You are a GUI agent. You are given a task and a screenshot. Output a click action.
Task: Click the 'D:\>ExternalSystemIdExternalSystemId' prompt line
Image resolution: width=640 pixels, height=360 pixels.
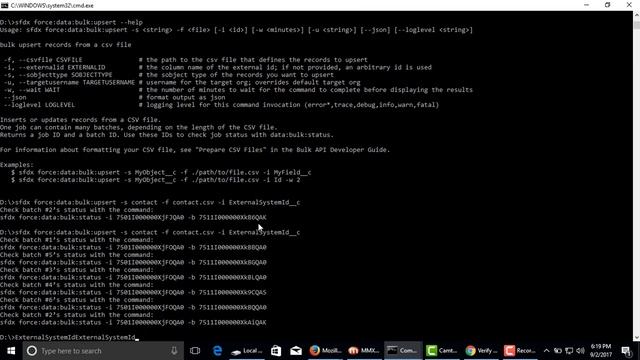point(69,338)
